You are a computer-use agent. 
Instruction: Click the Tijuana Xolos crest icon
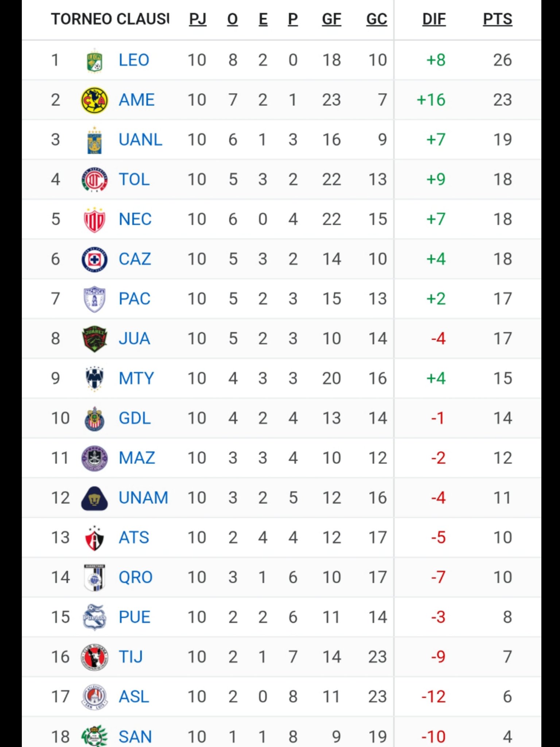(x=94, y=657)
